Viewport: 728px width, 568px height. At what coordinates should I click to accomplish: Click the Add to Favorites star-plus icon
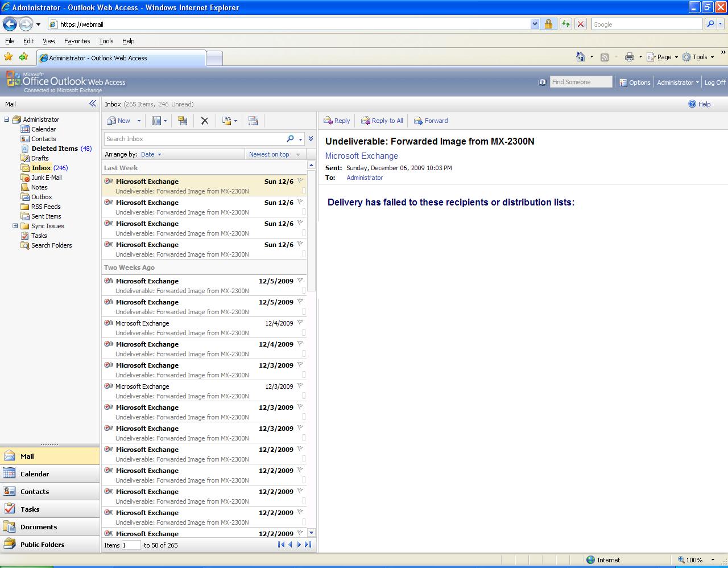23,57
